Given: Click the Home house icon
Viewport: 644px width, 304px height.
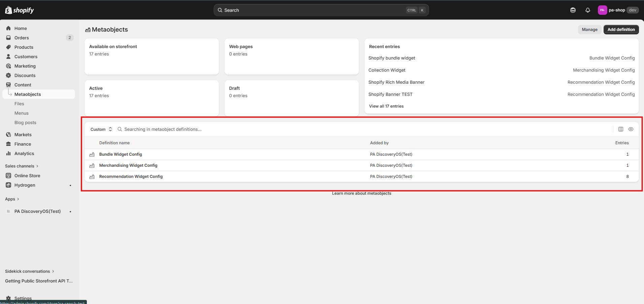Looking at the screenshot, I should (8, 28).
